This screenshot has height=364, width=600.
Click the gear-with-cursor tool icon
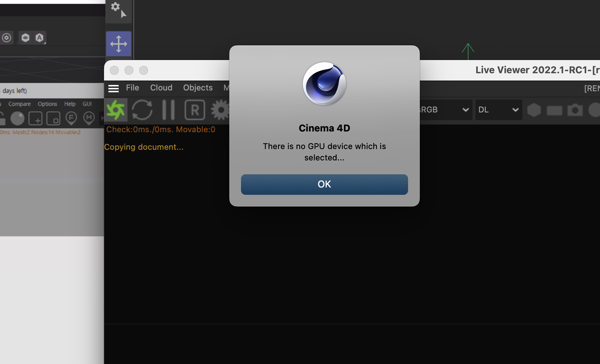coord(119,10)
